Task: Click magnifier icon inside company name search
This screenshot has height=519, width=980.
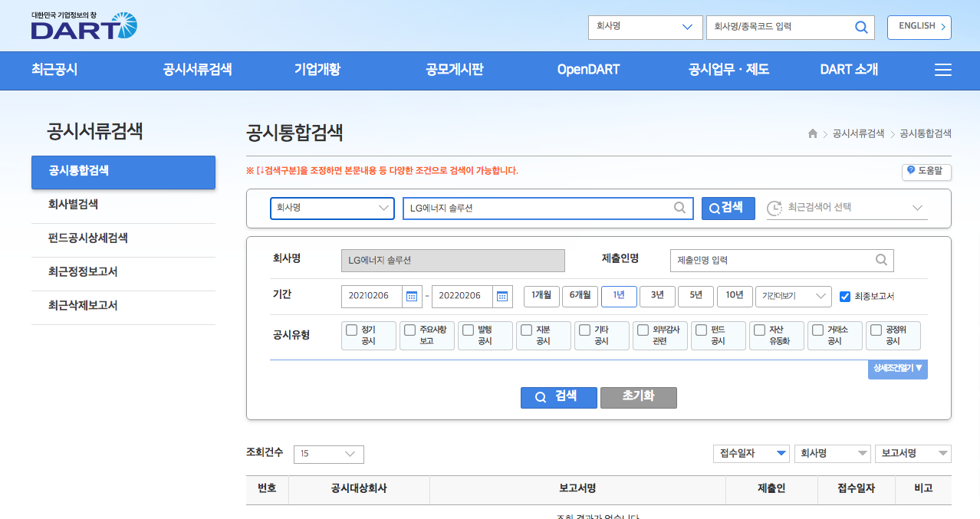Action: pyautogui.click(x=679, y=207)
